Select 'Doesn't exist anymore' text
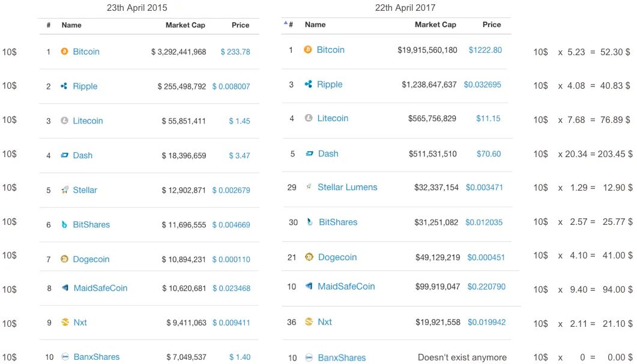This screenshot has height=364, width=637. click(462, 357)
